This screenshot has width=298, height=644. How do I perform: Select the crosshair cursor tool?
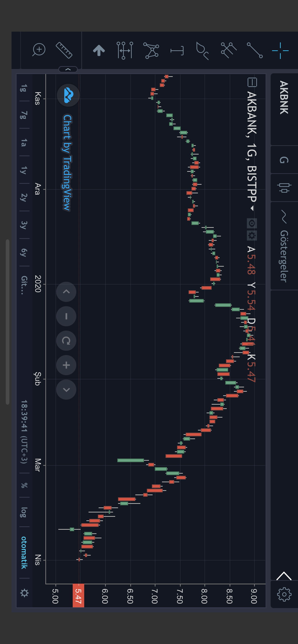[x=280, y=51]
